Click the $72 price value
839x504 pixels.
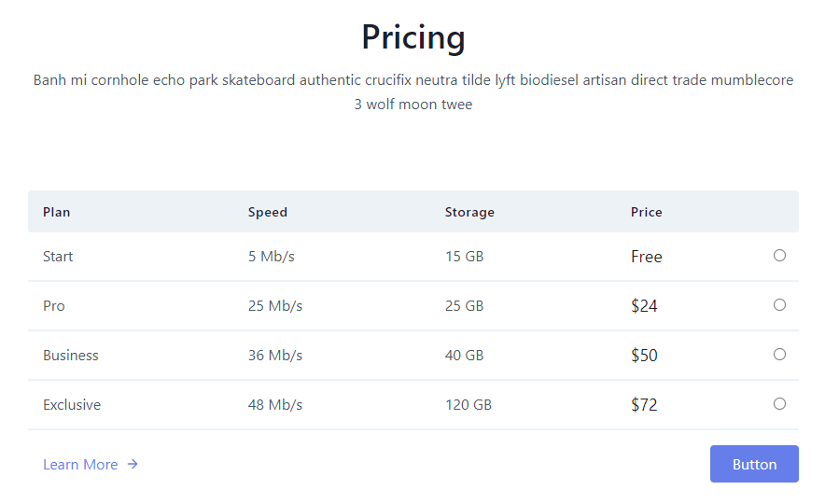click(644, 405)
